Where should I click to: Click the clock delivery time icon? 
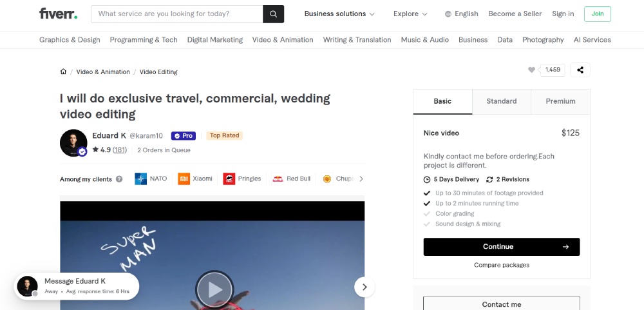click(427, 180)
